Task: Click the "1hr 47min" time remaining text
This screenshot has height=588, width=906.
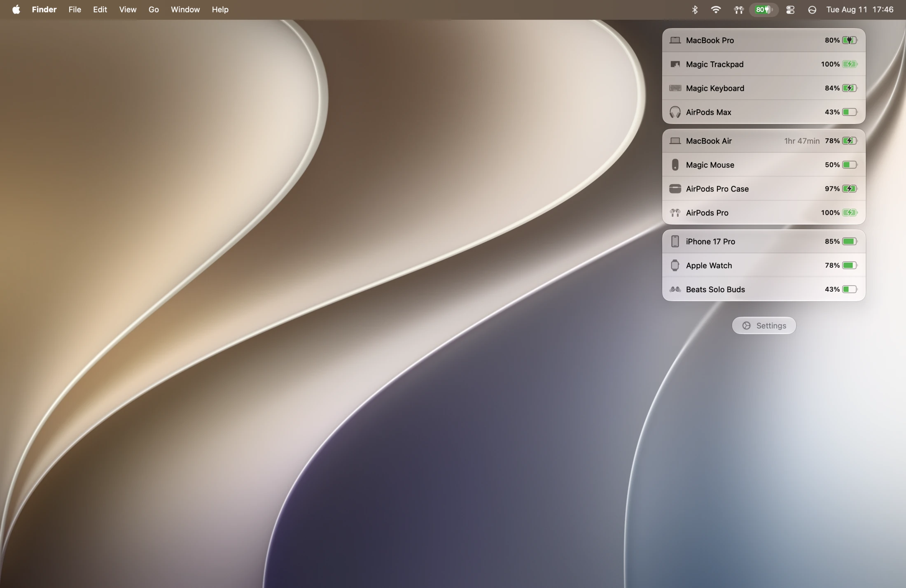Action: tap(802, 141)
